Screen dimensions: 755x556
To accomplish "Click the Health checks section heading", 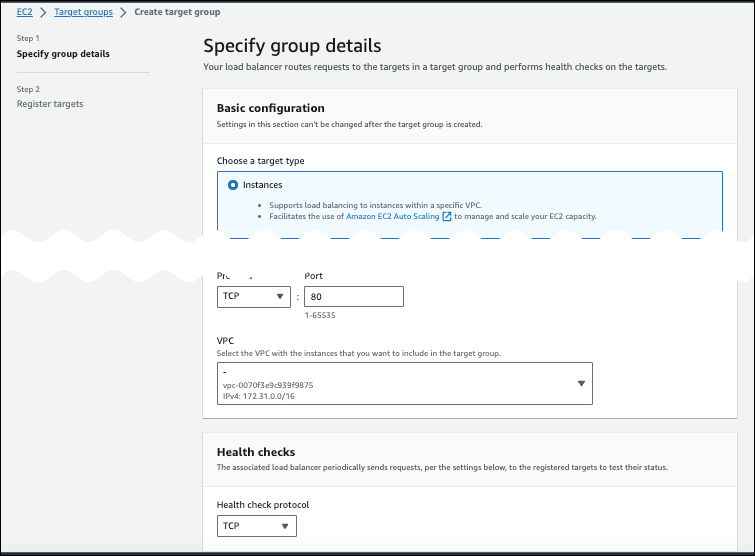I will click(255, 452).
